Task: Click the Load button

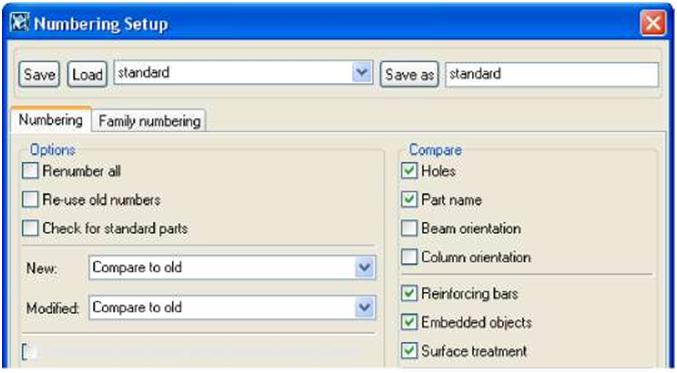Action: [x=87, y=74]
